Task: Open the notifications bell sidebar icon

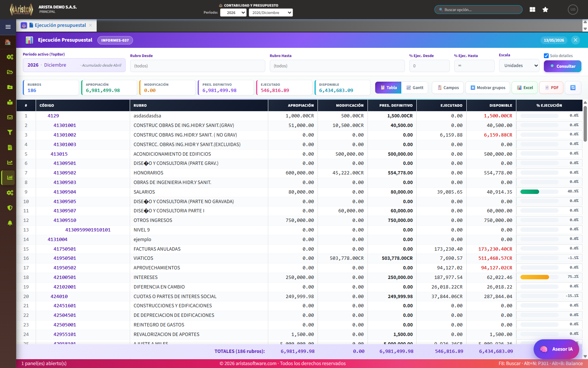Action: pos(10,223)
